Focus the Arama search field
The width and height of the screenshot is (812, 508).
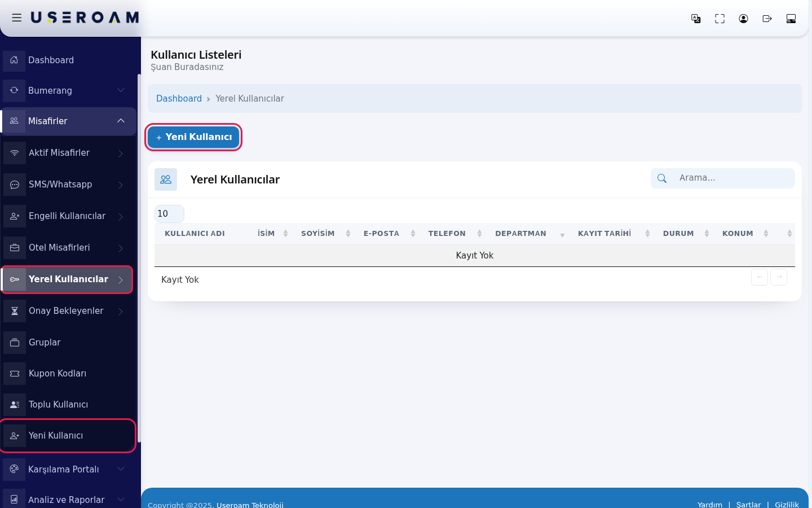click(x=723, y=178)
